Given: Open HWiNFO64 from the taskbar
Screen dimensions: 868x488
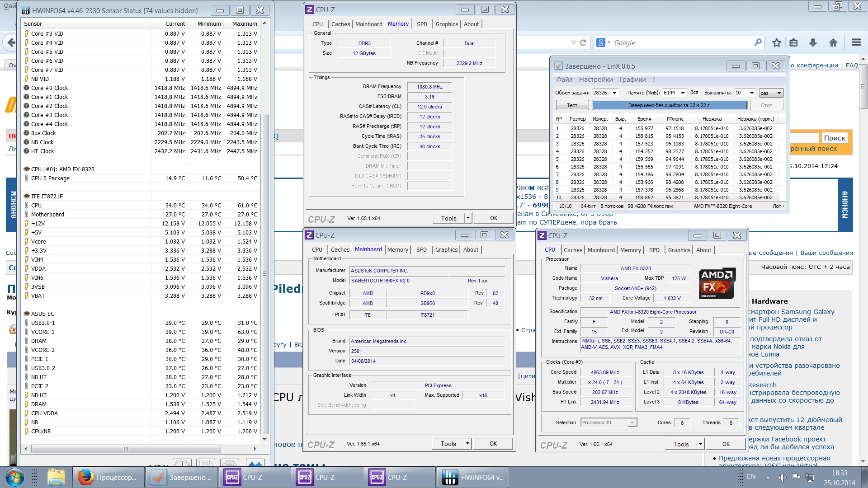Looking at the screenshot, I should pyautogui.click(x=473, y=477).
